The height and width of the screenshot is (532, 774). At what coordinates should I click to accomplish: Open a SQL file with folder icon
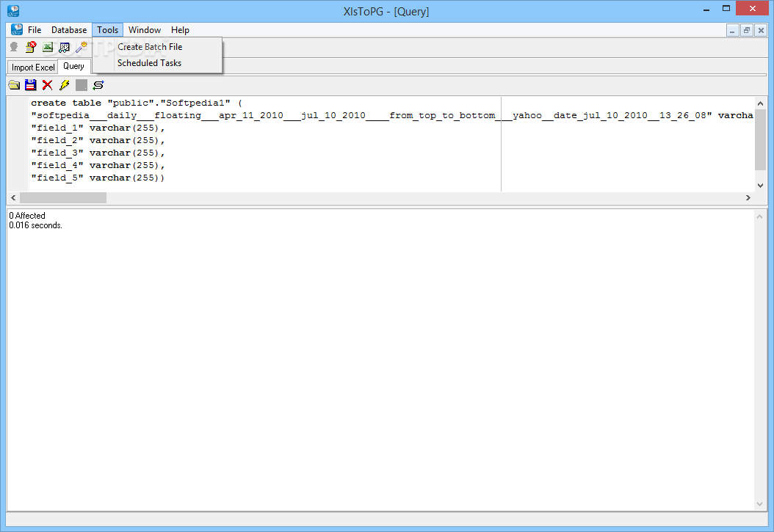coord(14,85)
